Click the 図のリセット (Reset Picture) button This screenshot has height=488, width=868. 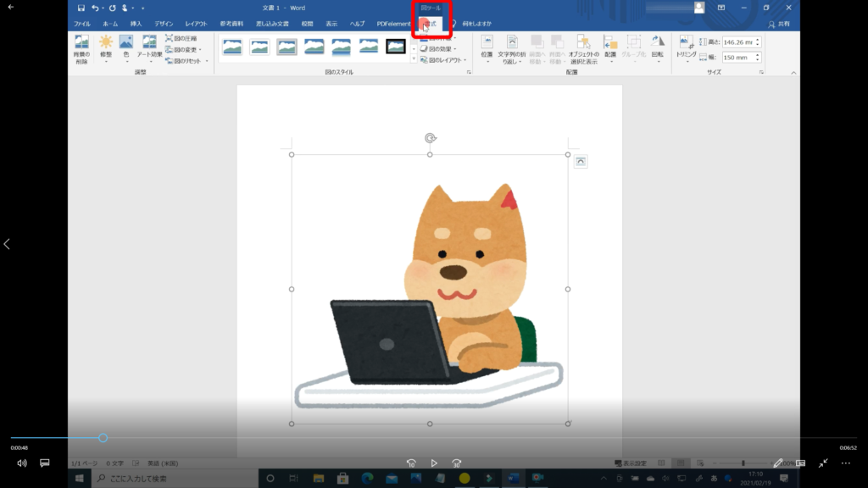point(186,61)
